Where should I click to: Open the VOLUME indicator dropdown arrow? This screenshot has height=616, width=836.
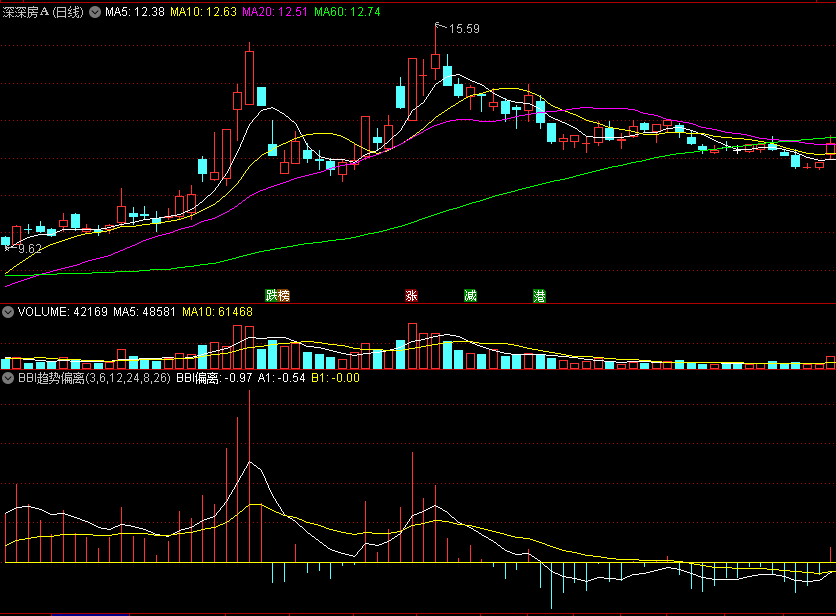tap(8, 312)
